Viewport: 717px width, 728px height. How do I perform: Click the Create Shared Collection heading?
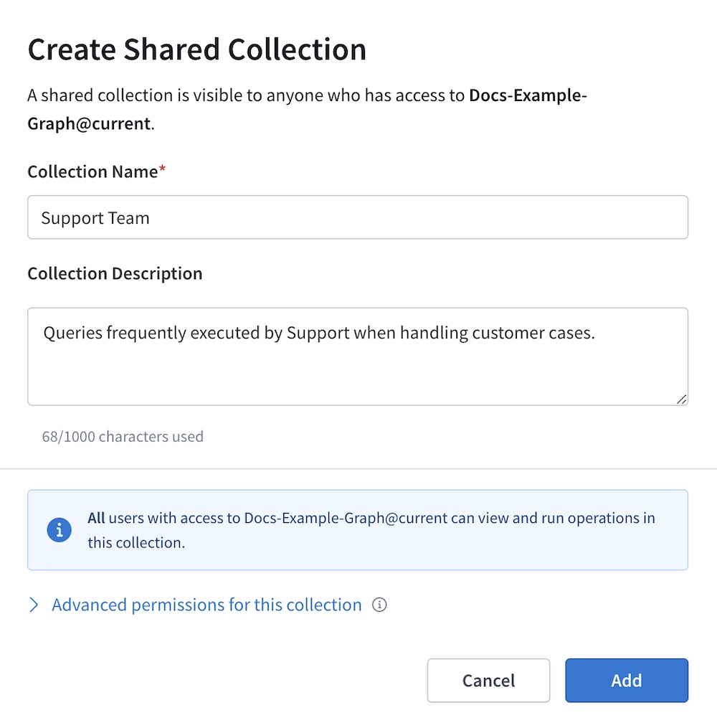tap(196, 49)
